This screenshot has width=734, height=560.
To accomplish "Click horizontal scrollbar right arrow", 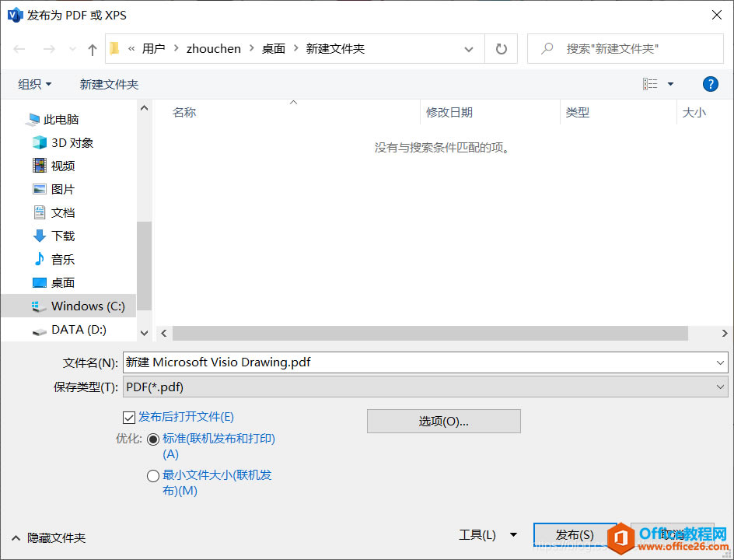I will coord(724,333).
